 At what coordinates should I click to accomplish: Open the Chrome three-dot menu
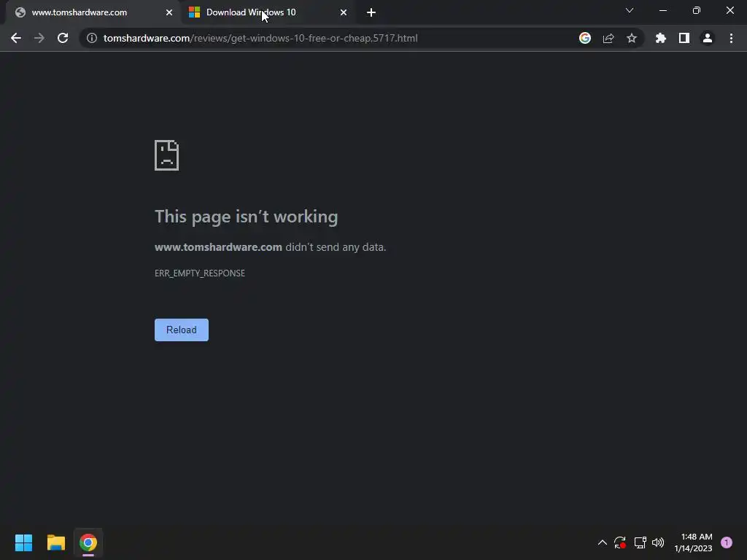(x=731, y=38)
